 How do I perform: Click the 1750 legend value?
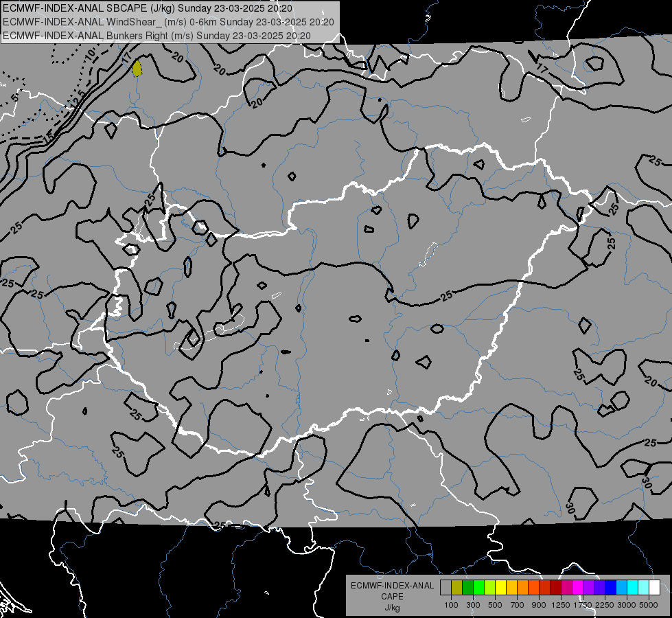point(583,605)
